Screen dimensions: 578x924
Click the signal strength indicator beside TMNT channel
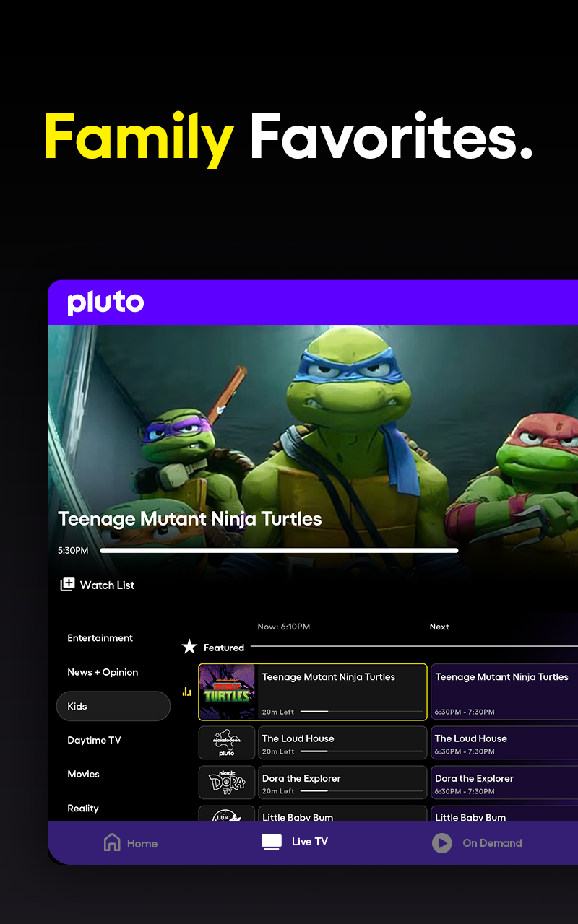pos(186,691)
